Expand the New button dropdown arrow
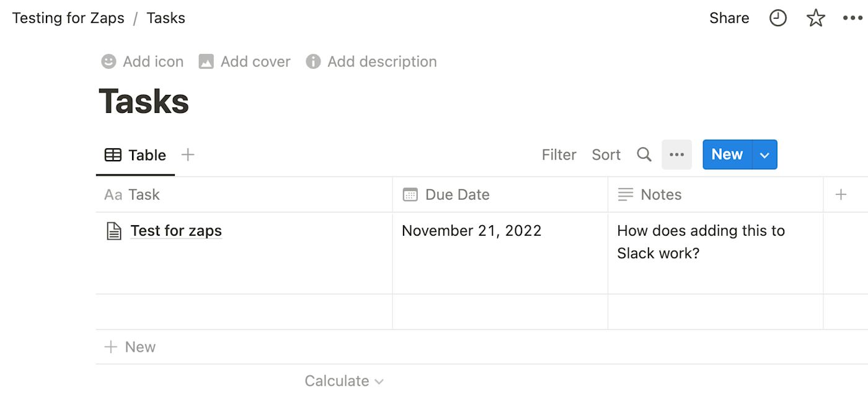This screenshot has width=868, height=420. coord(764,155)
